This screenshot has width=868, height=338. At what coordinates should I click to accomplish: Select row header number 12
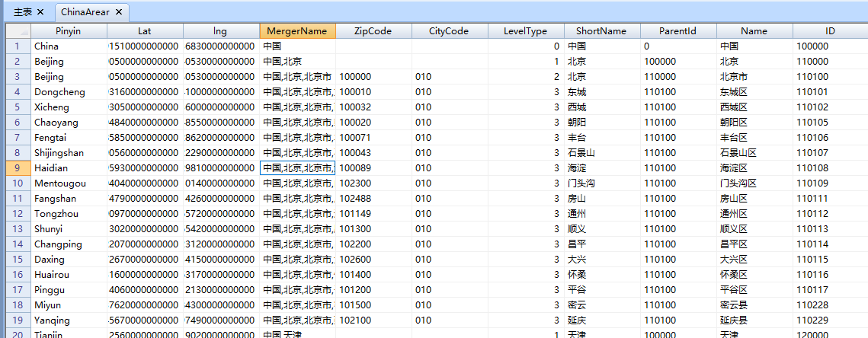pos(18,213)
